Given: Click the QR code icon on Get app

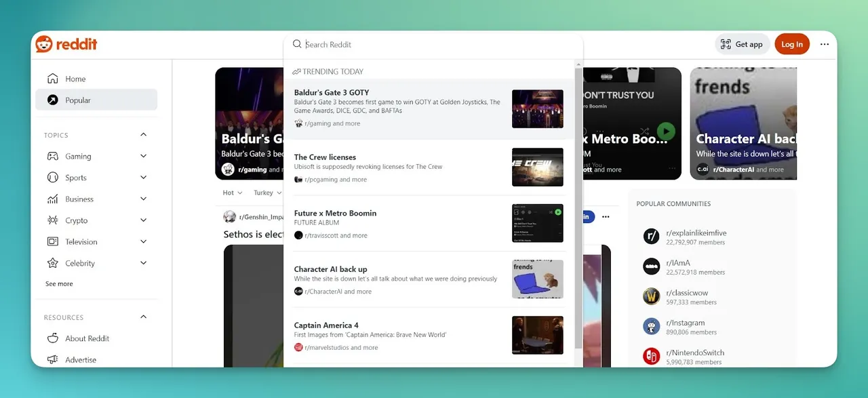Looking at the screenshot, I should point(726,44).
